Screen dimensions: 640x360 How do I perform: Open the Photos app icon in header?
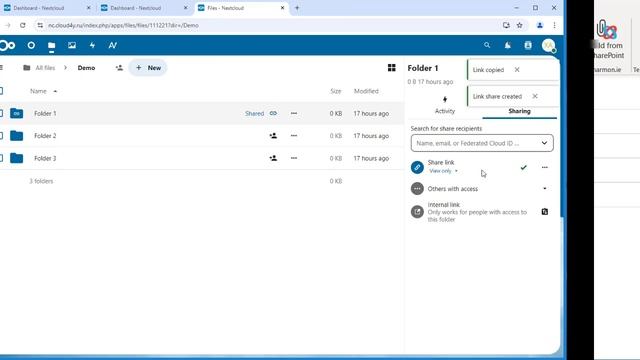pos(72,45)
